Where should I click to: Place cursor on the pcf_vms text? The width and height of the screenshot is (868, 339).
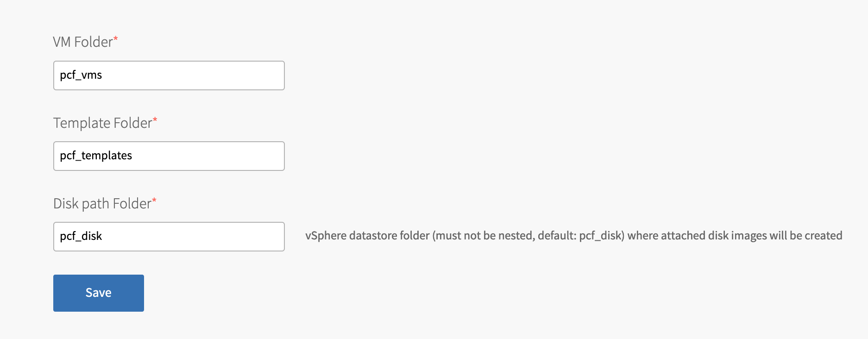click(x=81, y=75)
